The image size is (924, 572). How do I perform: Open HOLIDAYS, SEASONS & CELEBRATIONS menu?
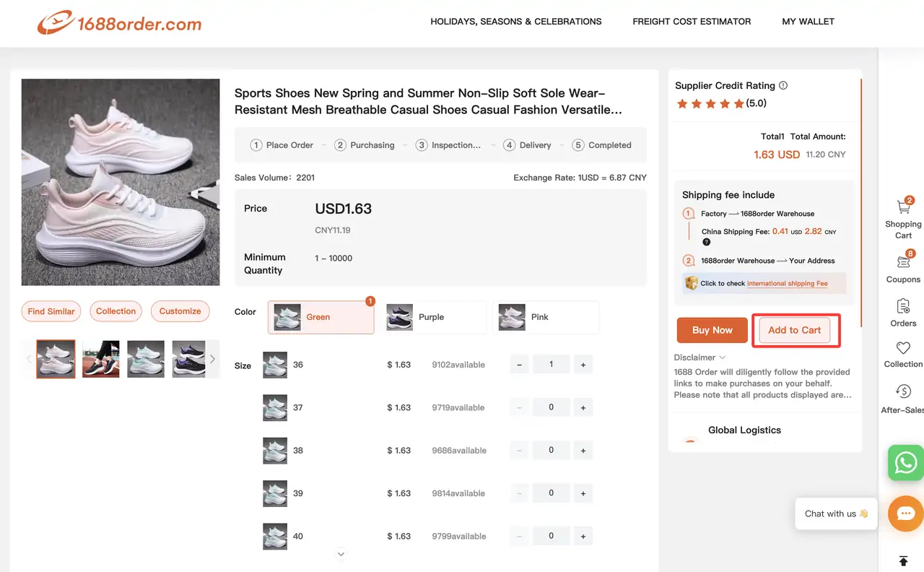515,22
